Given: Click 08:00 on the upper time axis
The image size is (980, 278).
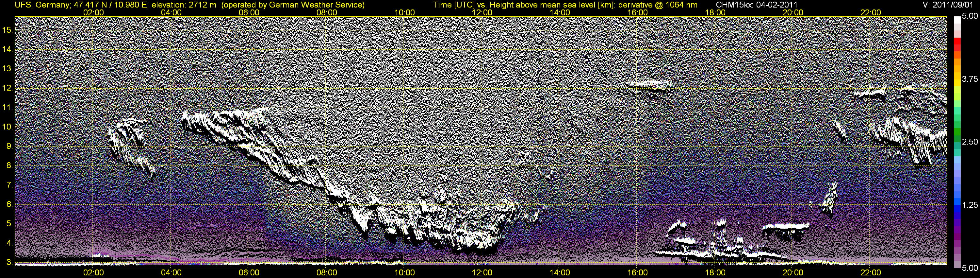Looking at the screenshot, I should coord(327,12).
